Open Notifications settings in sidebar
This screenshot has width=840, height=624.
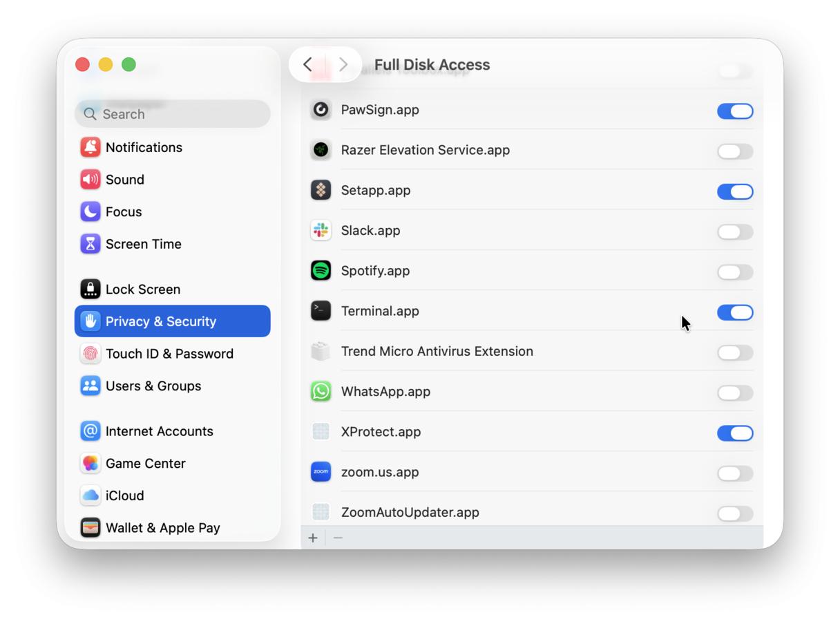(172, 147)
